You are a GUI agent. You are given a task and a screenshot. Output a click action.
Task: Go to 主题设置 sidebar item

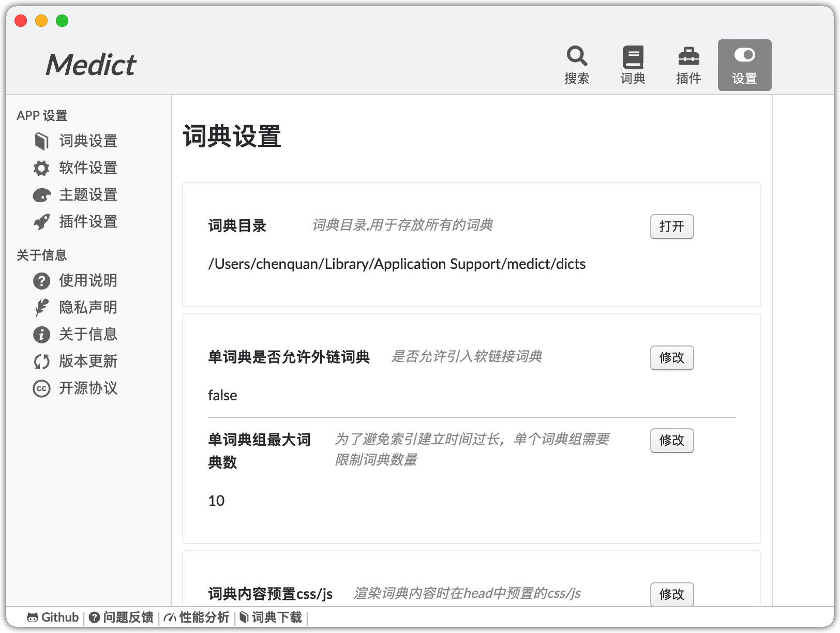(88, 194)
